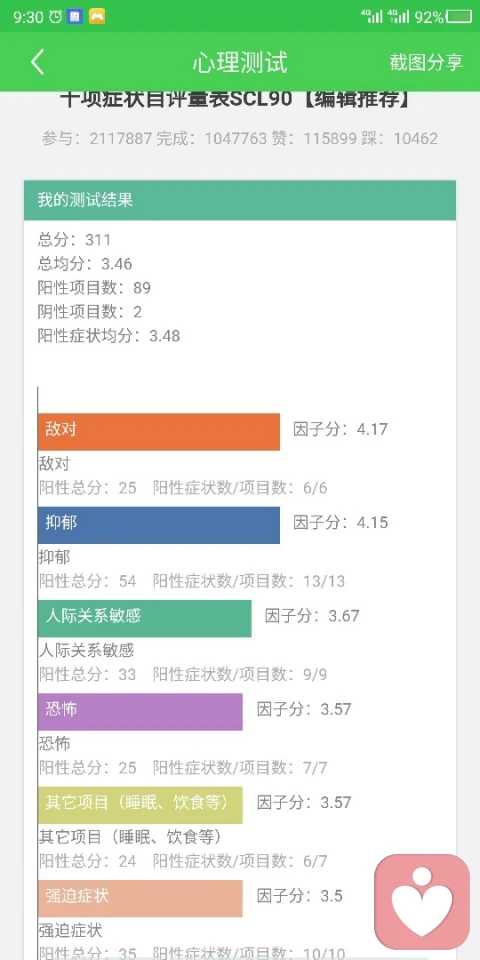The image size is (480, 960).
Task: Tap the 总分 311 line
Action: click(x=74, y=239)
